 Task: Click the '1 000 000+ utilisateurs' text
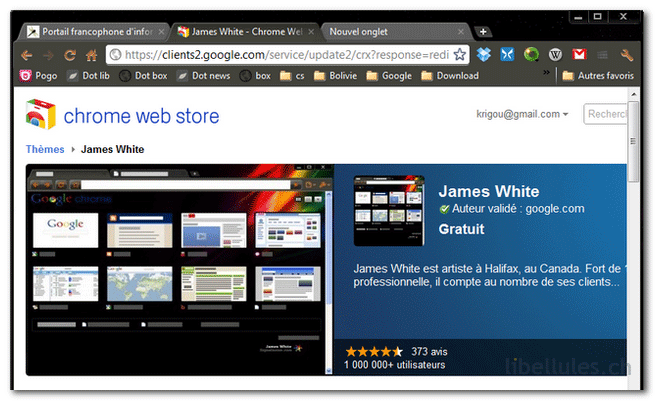394,365
